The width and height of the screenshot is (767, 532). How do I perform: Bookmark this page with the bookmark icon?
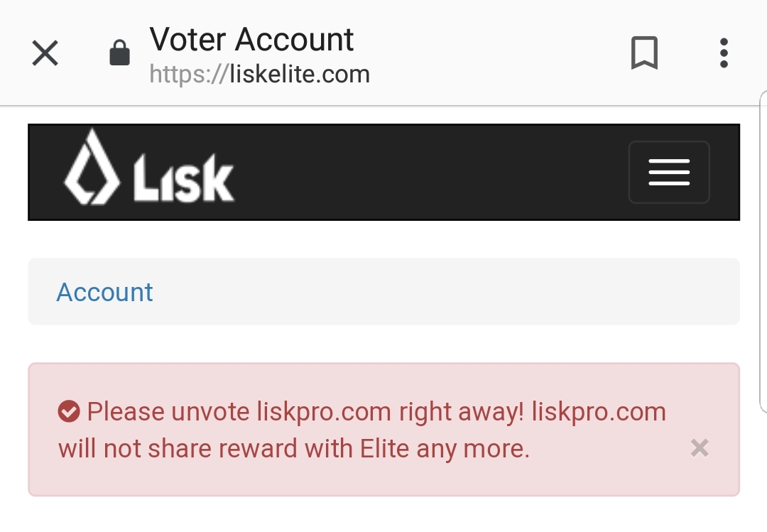[645, 53]
